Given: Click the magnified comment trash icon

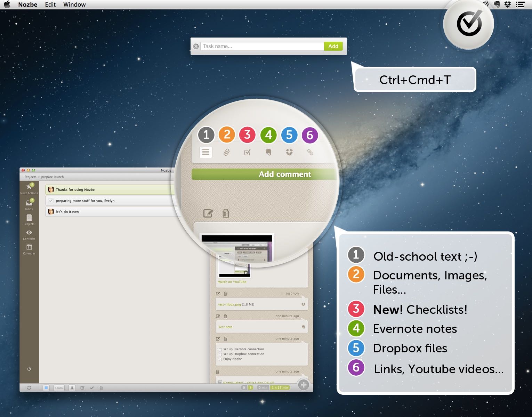Looking at the screenshot, I should click(x=226, y=213).
